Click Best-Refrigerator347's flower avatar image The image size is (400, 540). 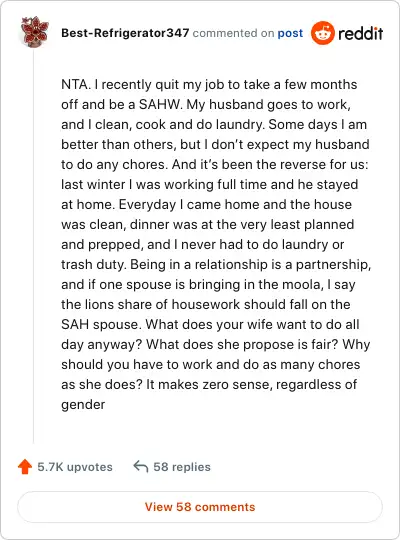coord(34,32)
